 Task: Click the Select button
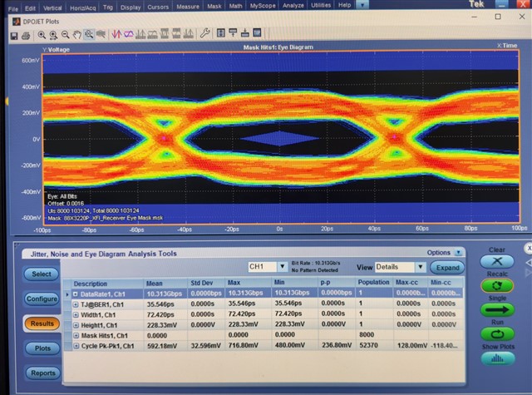click(42, 274)
